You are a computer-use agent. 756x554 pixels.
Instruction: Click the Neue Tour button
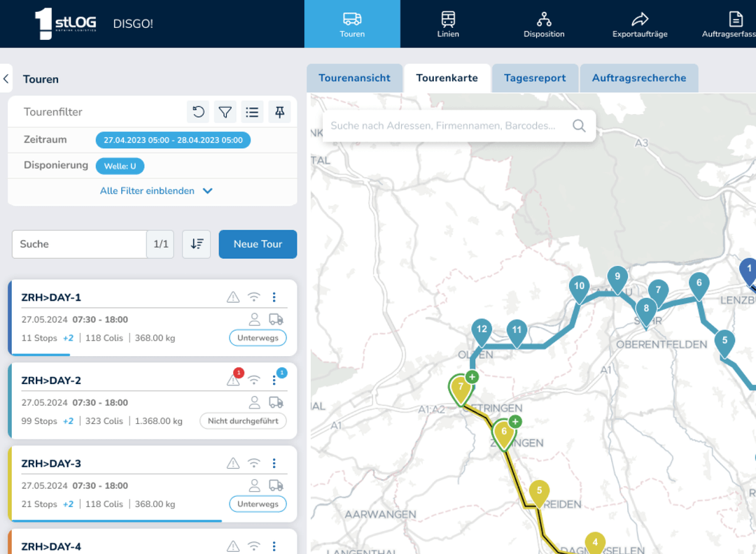click(x=258, y=244)
